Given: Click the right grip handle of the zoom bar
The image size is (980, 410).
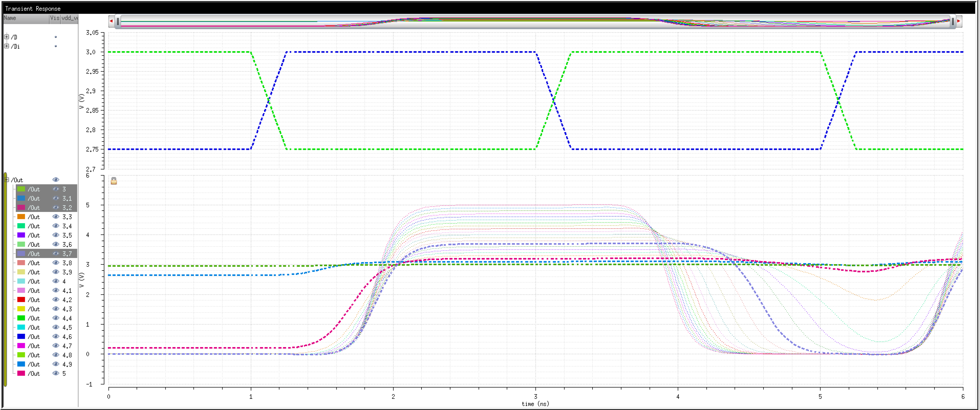Looking at the screenshot, I should [x=953, y=22].
